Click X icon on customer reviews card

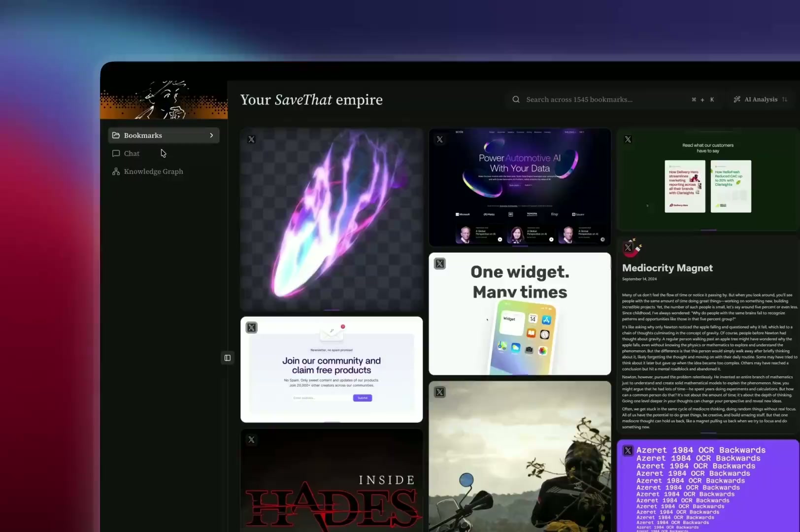pos(628,139)
